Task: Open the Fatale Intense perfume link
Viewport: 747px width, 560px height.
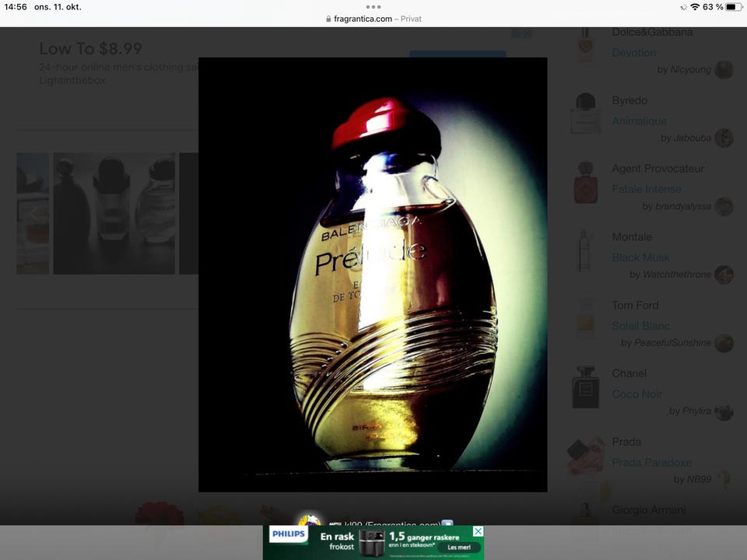Action: pos(646,189)
